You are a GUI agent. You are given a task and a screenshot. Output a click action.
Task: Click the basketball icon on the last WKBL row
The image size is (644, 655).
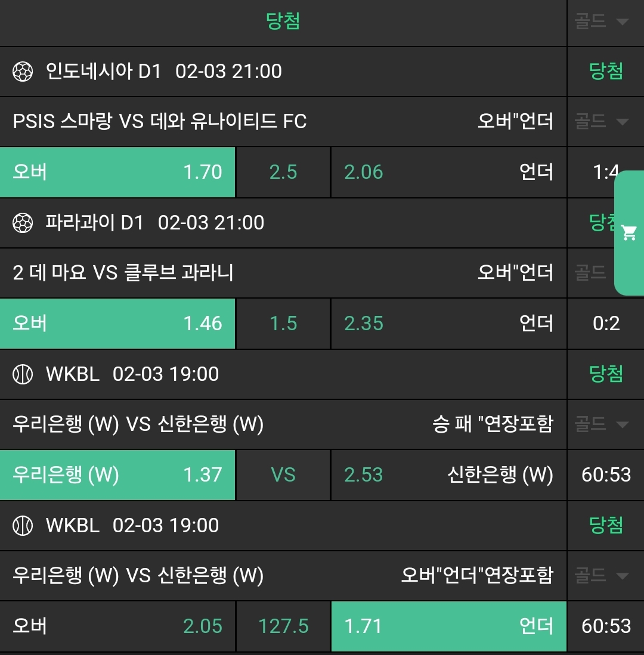[23, 526]
